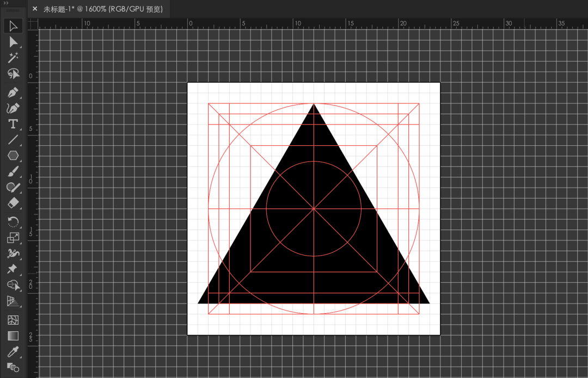
Task: Activate the Eraser tool
Action: (x=13, y=203)
